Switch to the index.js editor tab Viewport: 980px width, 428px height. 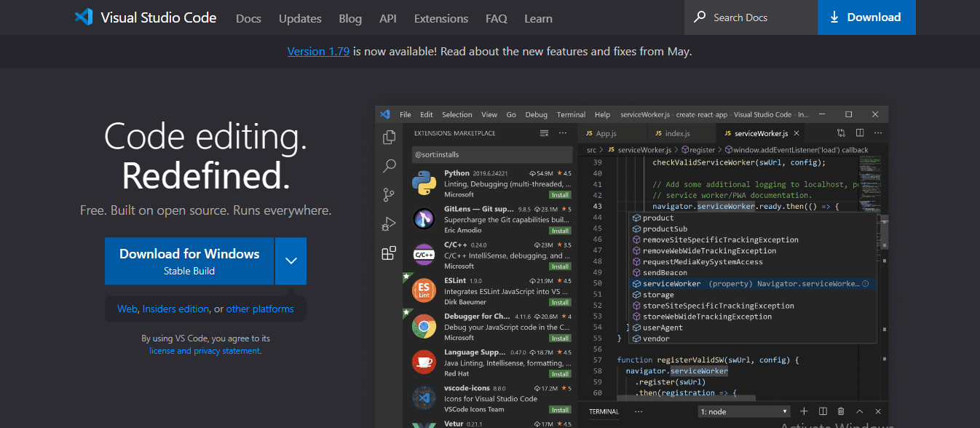(677, 134)
